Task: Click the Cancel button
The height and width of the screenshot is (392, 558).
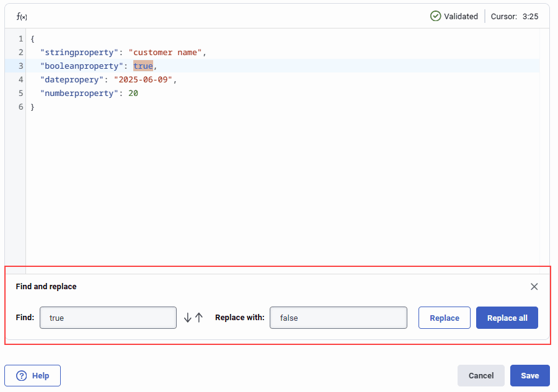Action: (480, 375)
